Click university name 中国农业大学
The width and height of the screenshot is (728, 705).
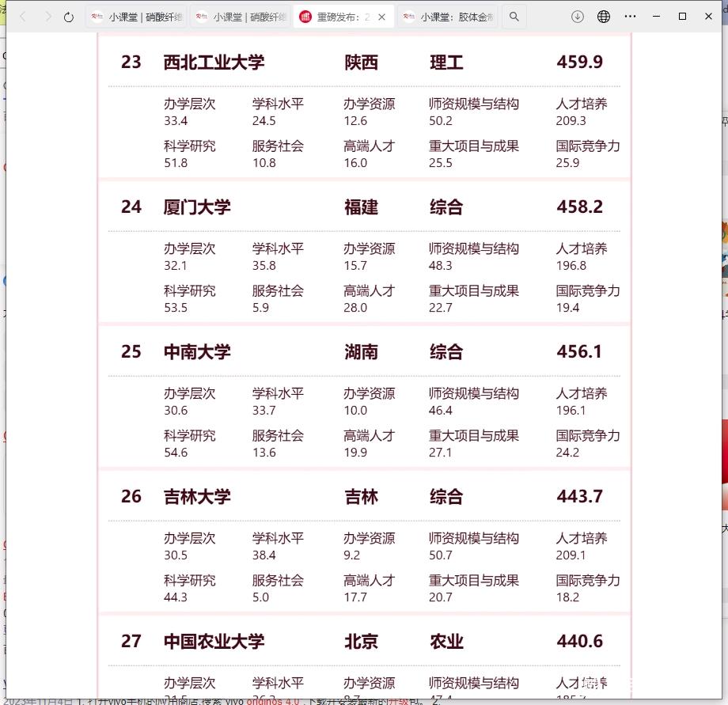(214, 642)
